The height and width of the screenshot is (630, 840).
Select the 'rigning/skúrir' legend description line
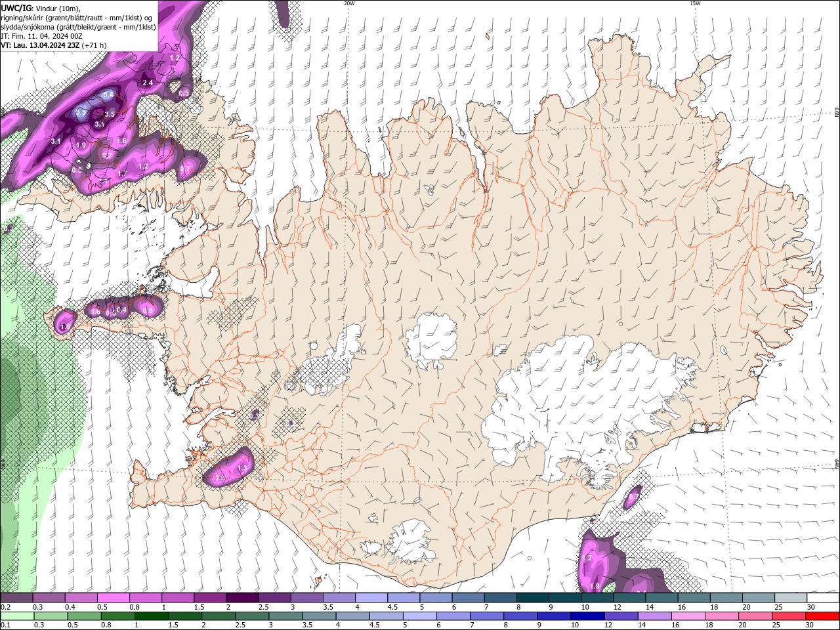click(77, 17)
